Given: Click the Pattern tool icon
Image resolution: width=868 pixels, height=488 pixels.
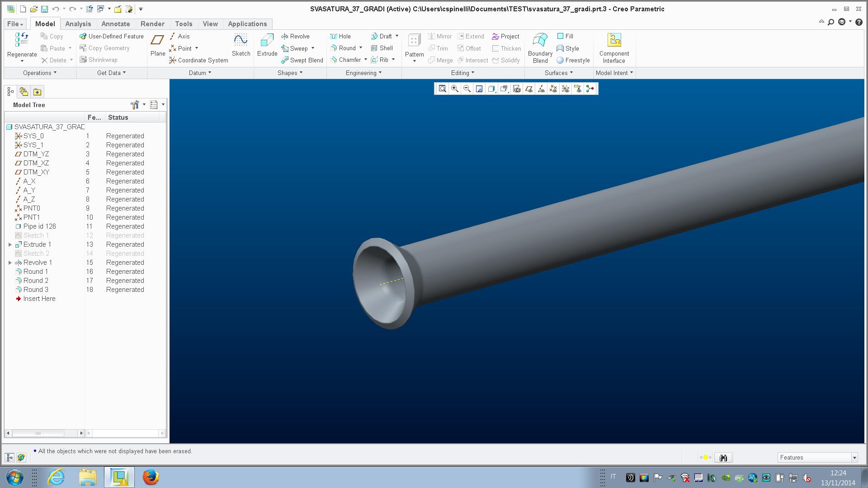Looking at the screenshot, I should click(x=414, y=41).
